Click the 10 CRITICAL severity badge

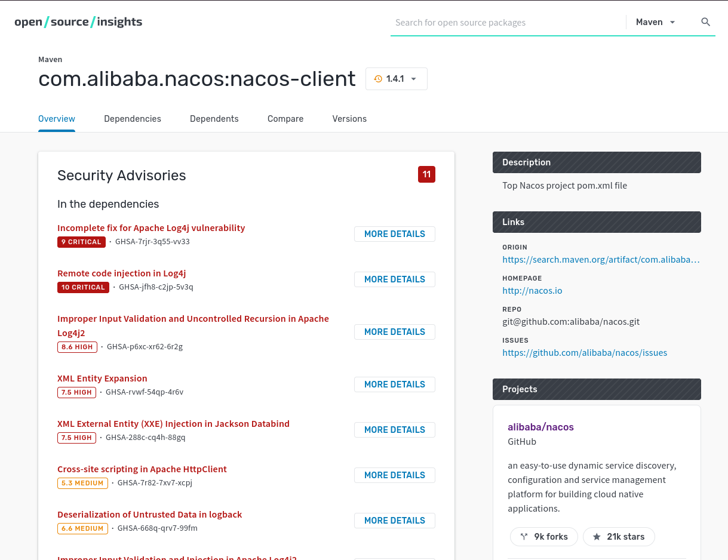tap(83, 287)
